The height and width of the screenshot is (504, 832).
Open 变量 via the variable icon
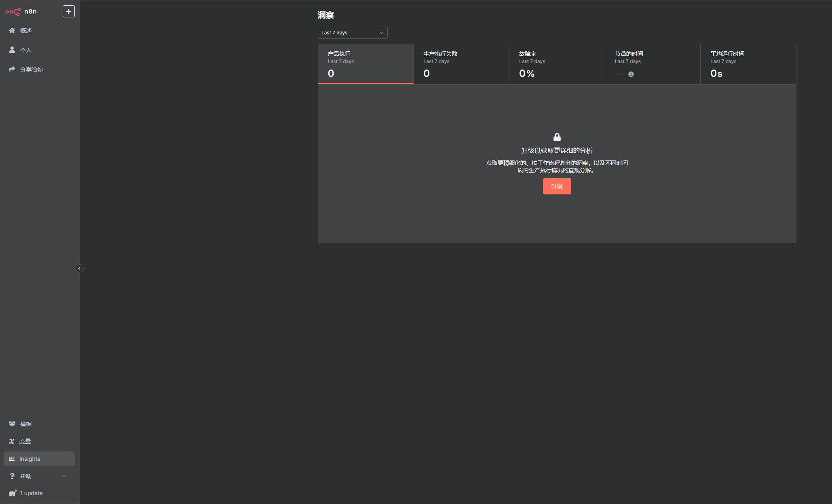[12, 441]
